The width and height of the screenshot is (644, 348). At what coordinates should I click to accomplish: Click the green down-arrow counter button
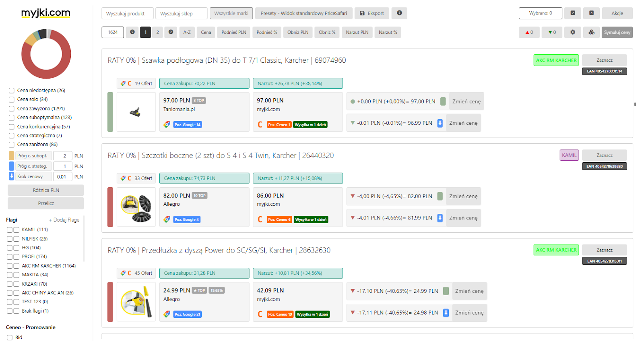552,32
